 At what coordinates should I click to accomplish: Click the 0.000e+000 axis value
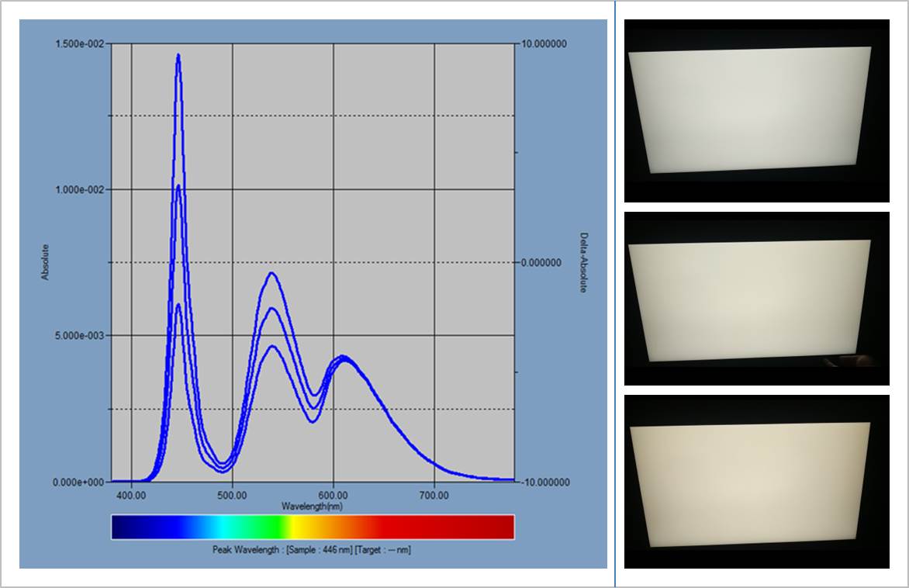pos(78,483)
